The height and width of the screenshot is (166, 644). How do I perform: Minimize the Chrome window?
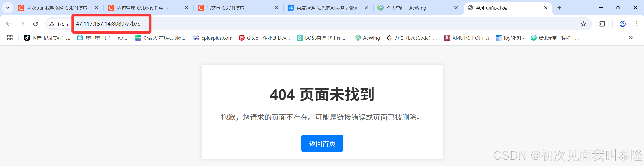pyautogui.click(x=601, y=8)
